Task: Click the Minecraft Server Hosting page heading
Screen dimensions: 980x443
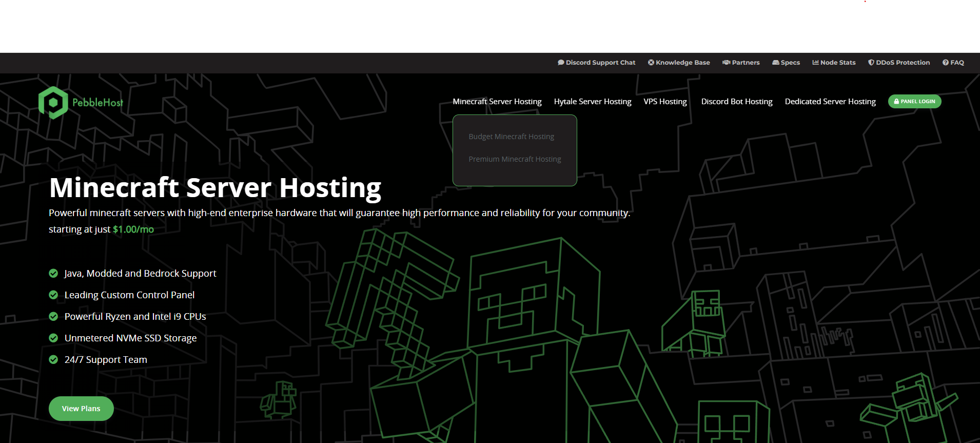Action: tap(215, 188)
